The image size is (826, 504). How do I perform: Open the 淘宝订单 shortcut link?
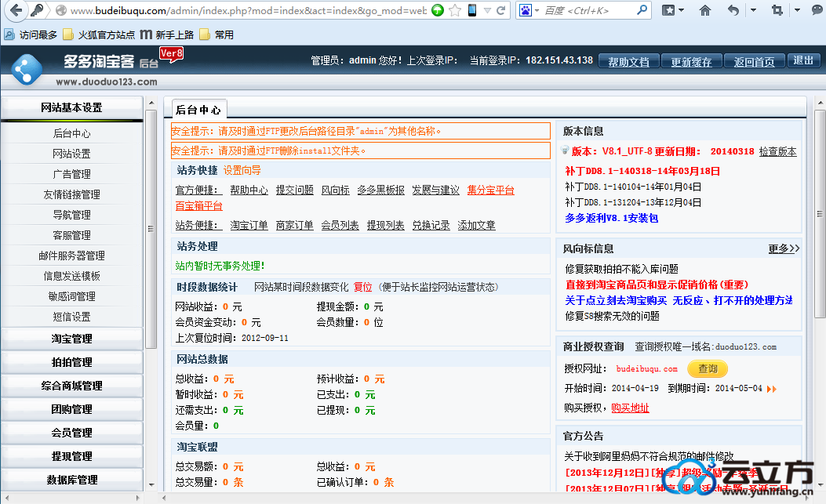pos(249,226)
